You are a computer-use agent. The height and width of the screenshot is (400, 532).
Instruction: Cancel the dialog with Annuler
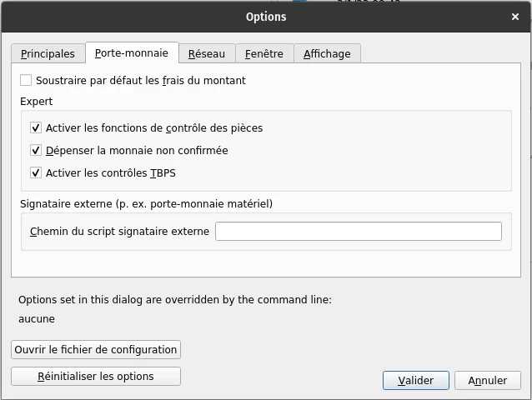pyautogui.click(x=488, y=381)
